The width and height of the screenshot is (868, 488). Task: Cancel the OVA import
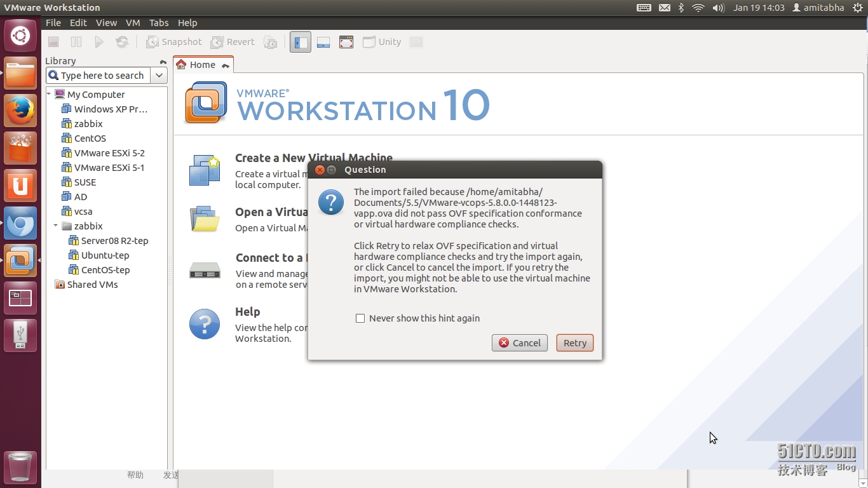(520, 343)
